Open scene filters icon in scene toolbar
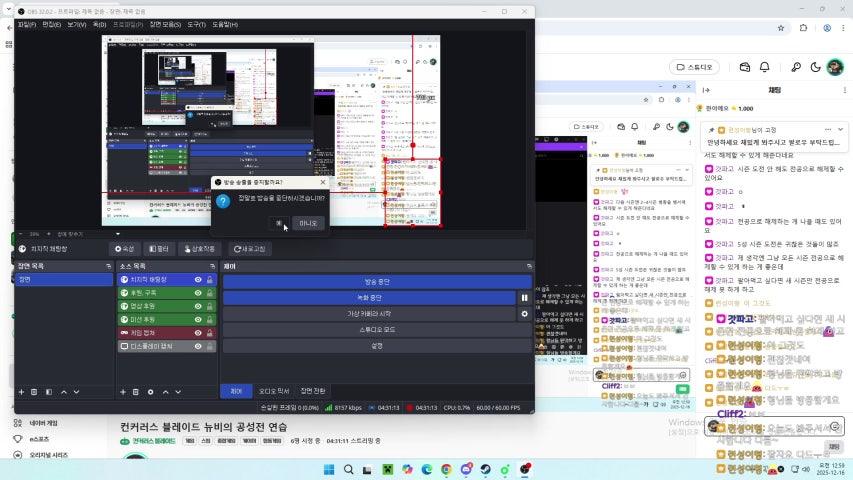The width and height of the screenshot is (853, 480). [x=49, y=392]
